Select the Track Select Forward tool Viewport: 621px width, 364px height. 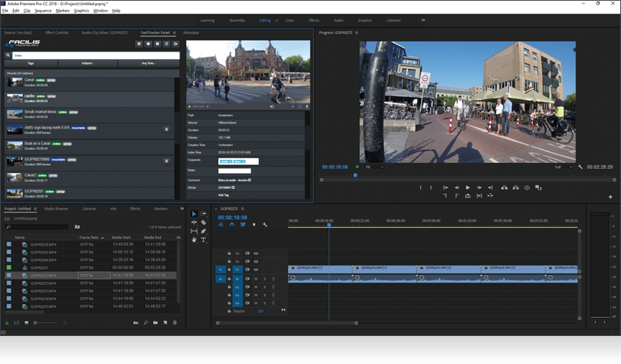203,214
